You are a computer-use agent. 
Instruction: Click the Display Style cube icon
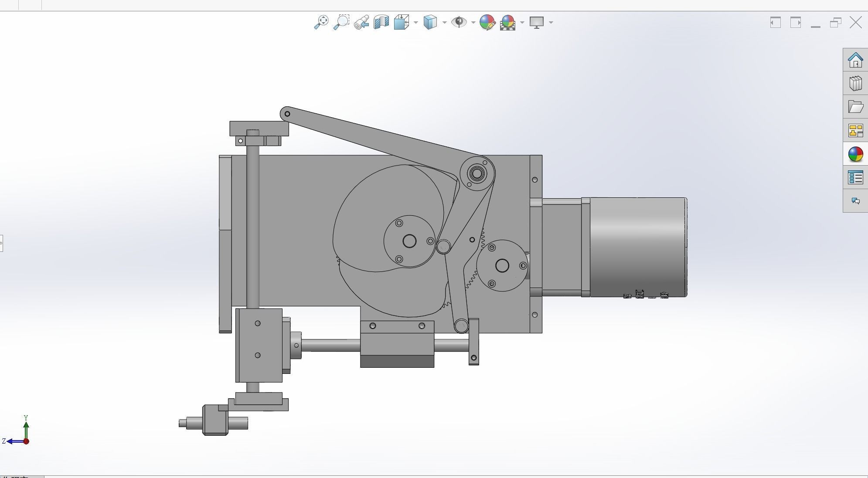coord(430,22)
